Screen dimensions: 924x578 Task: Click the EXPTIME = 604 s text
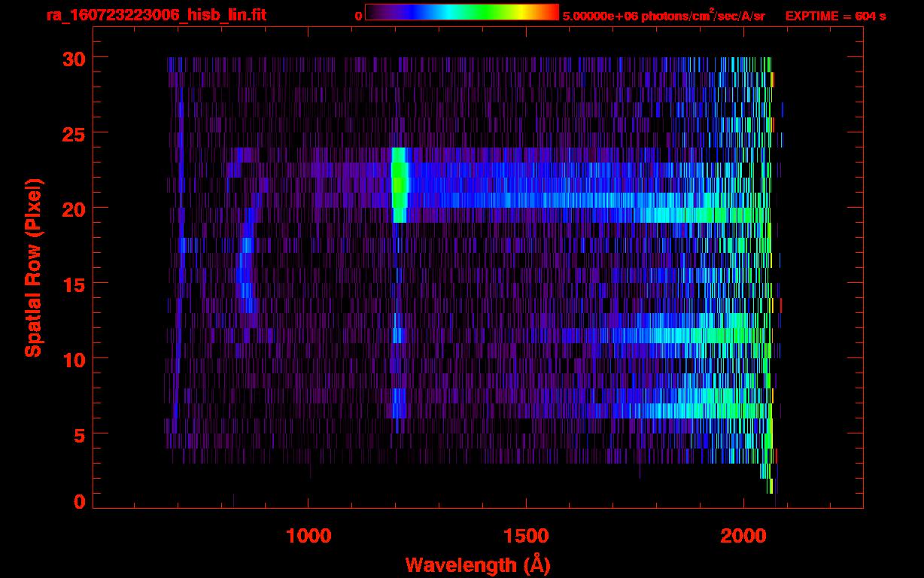point(835,16)
